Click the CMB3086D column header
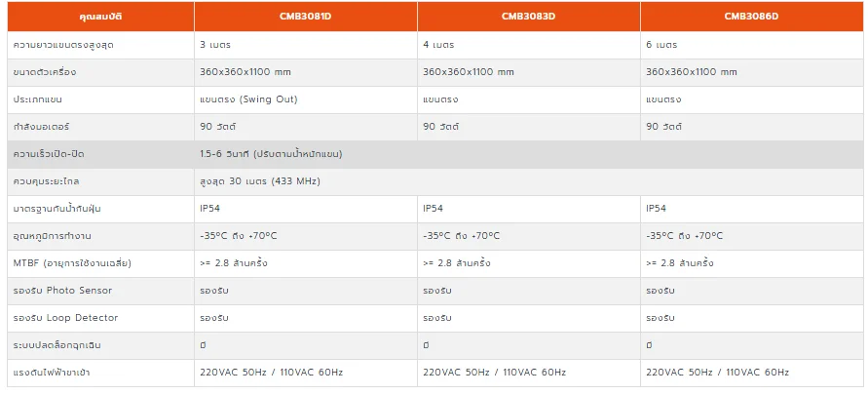Viewport: 868px width, 395px height. pyautogui.click(x=752, y=17)
